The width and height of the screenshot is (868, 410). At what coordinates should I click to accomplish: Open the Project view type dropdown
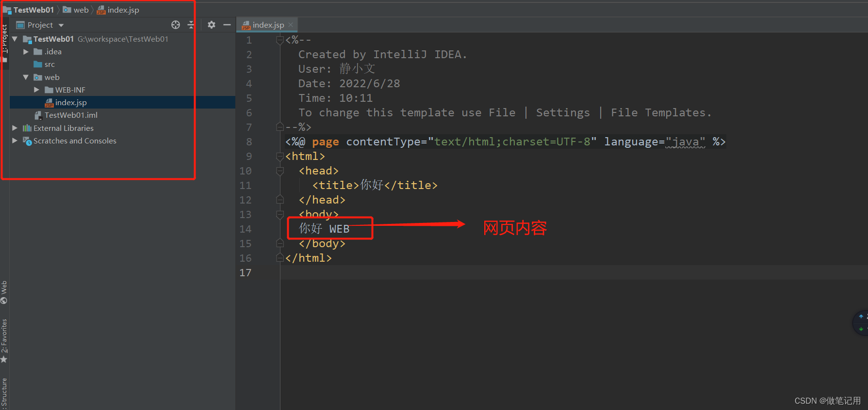[x=61, y=25]
